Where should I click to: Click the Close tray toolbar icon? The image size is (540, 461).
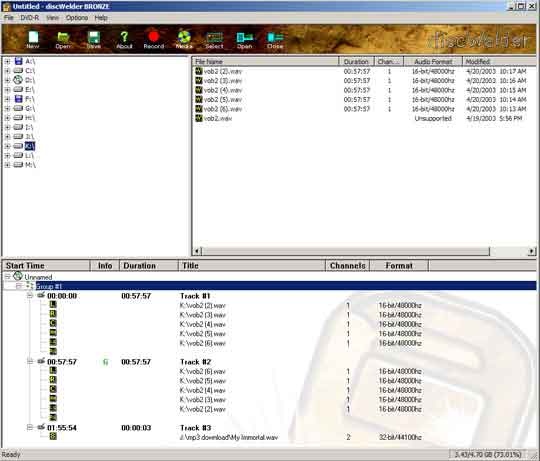tap(275, 37)
